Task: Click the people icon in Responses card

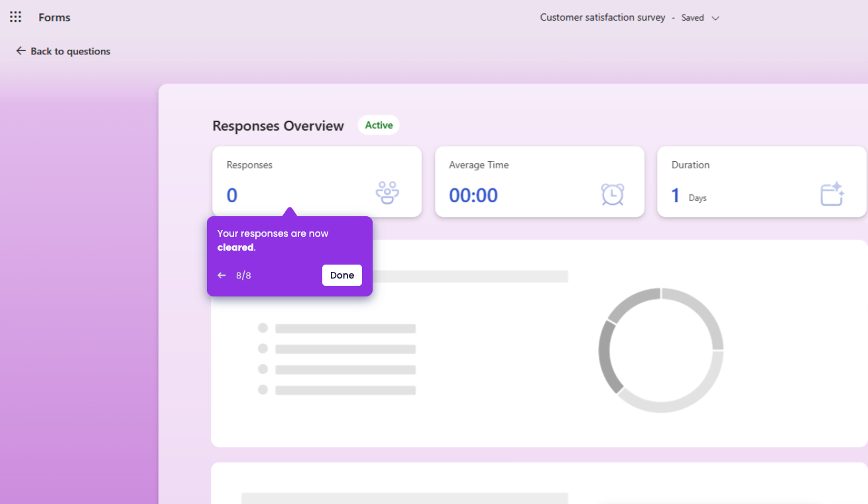Action: [x=387, y=193]
